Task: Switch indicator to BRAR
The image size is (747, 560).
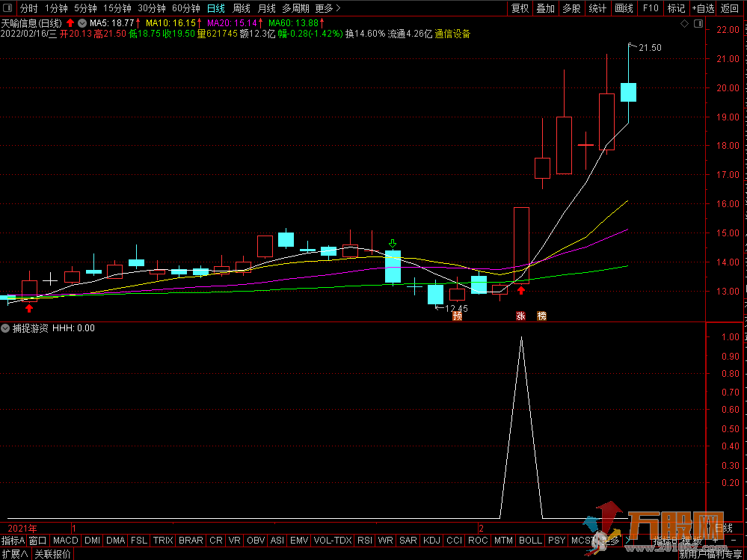Action: (191, 541)
